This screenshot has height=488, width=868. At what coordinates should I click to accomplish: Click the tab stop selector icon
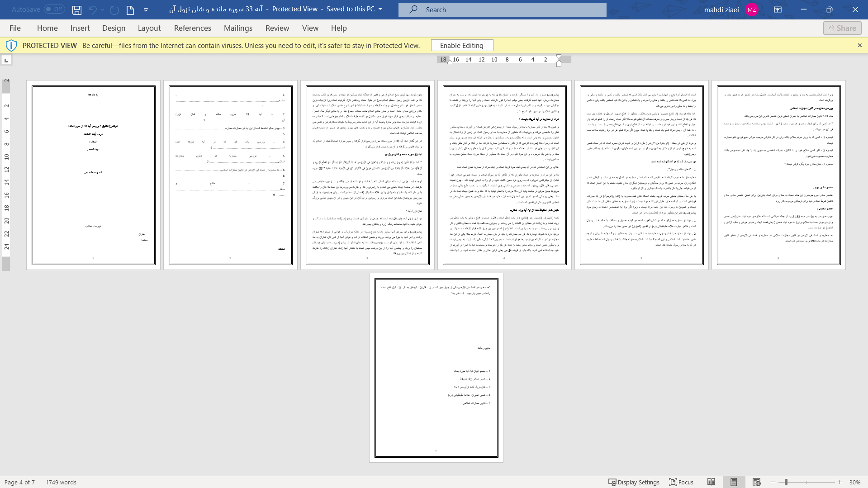point(6,60)
